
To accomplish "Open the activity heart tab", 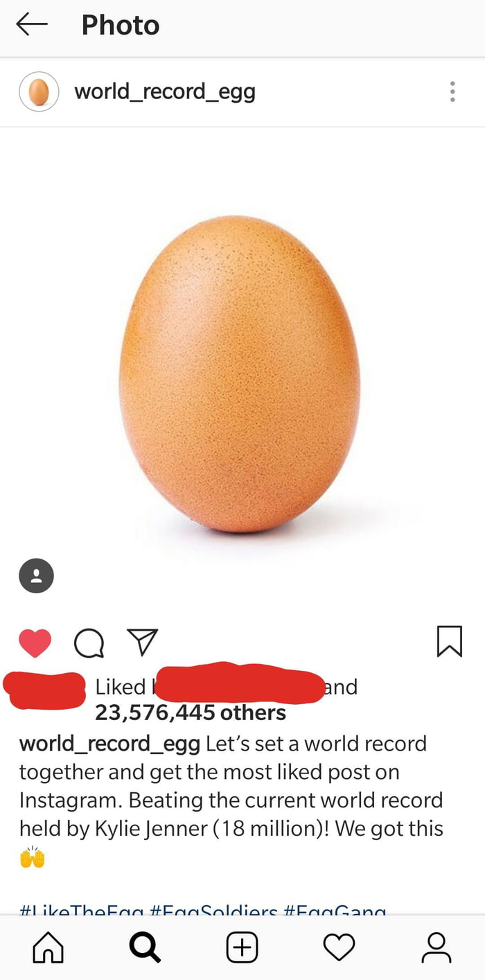I will pos(339,947).
